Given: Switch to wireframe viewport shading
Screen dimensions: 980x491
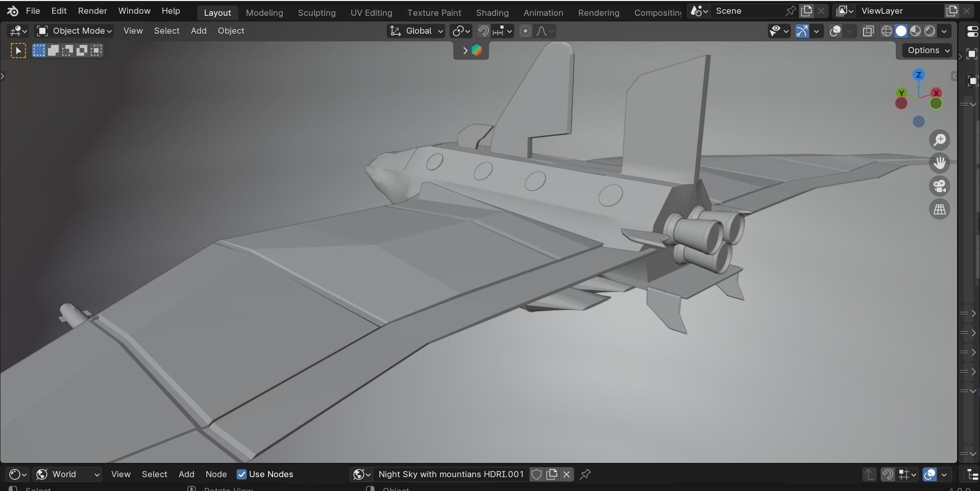Looking at the screenshot, I should pos(887,31).
